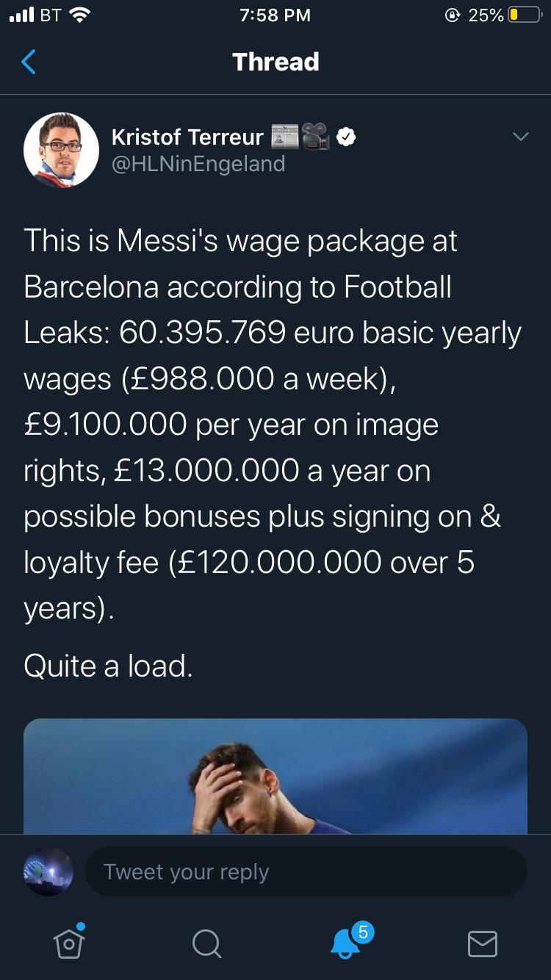Focus the "Tweet your reply" field
Screen dimensions: 551x980
(x=306, y=871)
